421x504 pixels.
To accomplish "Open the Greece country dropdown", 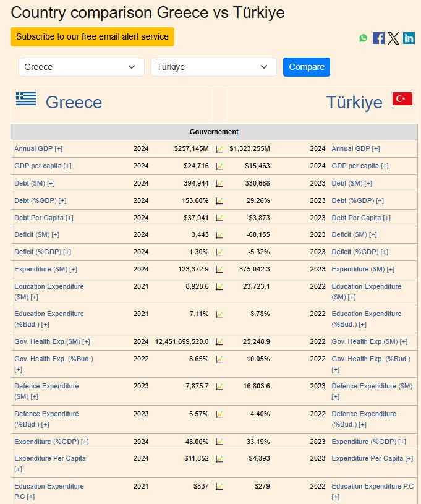I will (x=81, y=67).
